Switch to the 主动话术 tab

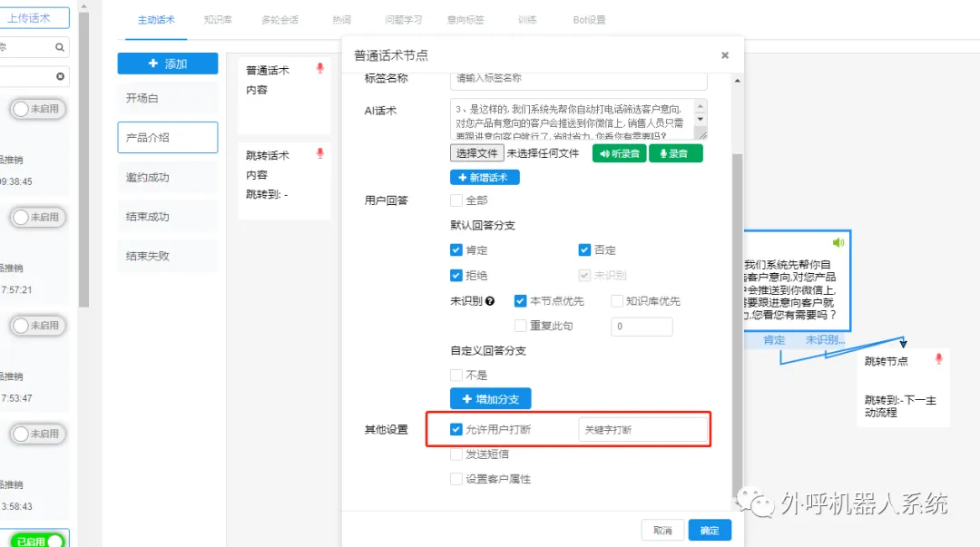(x=156, y=20)
